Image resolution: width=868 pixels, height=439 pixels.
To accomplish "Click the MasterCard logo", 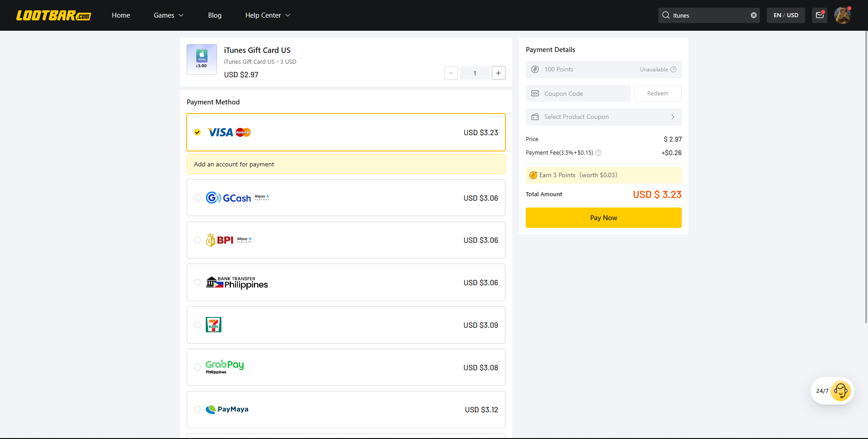I will pyautogui.click(x=243, y=132).
